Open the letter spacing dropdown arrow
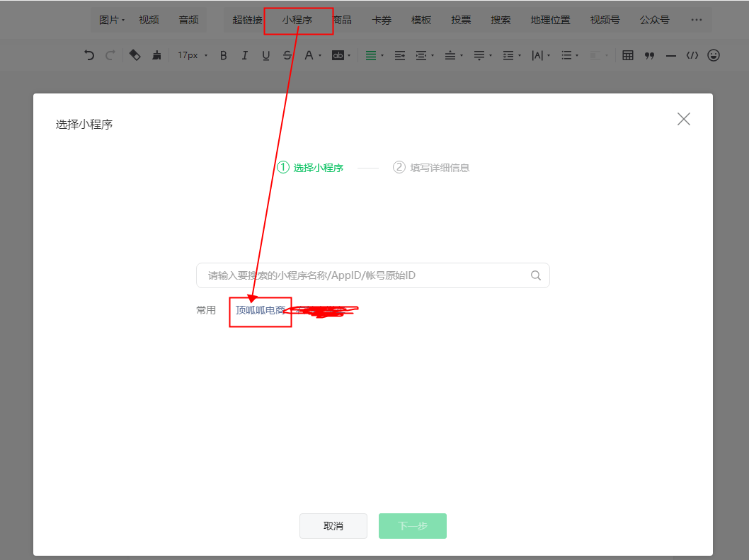 pos(549,56)
